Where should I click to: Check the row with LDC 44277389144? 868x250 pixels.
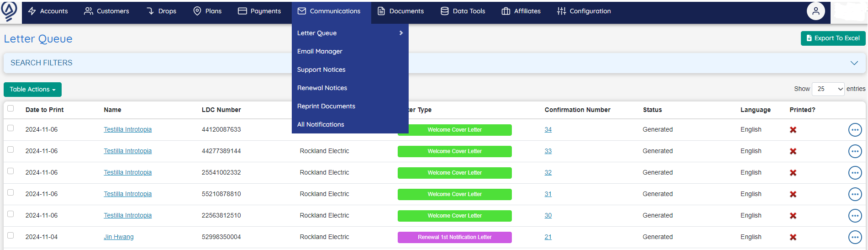click(11, 149)
